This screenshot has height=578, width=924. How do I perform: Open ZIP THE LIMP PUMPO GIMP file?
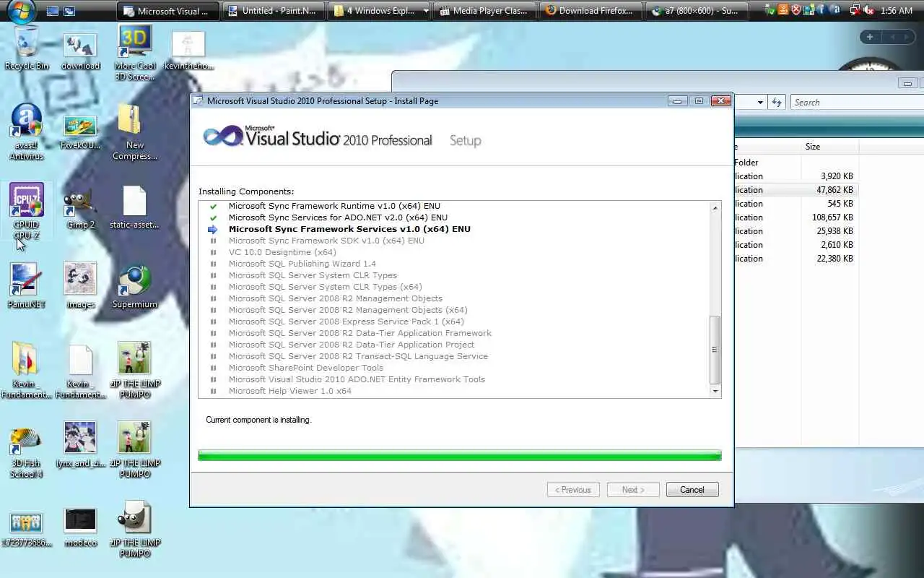135,530
